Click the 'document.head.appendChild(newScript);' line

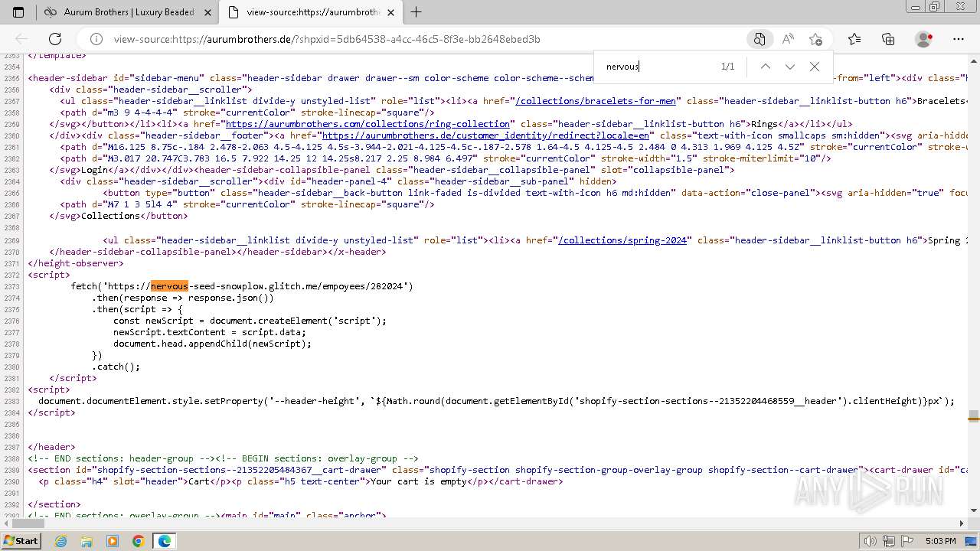point(212,344)
